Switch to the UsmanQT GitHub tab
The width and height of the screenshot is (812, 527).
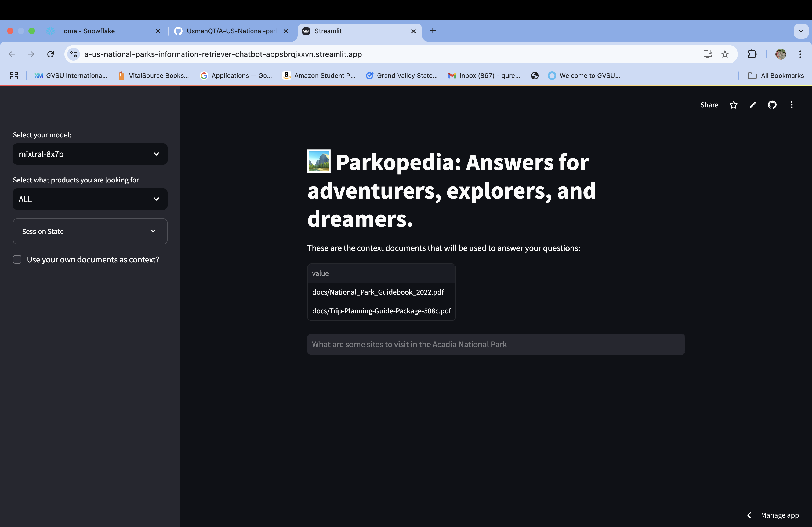click(230, 31)
